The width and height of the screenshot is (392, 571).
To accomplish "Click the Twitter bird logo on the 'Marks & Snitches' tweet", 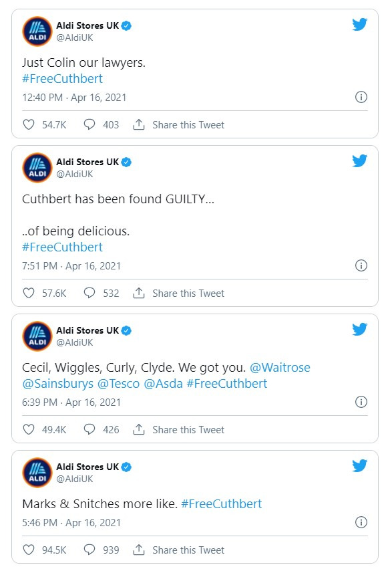I will (359, 465).
